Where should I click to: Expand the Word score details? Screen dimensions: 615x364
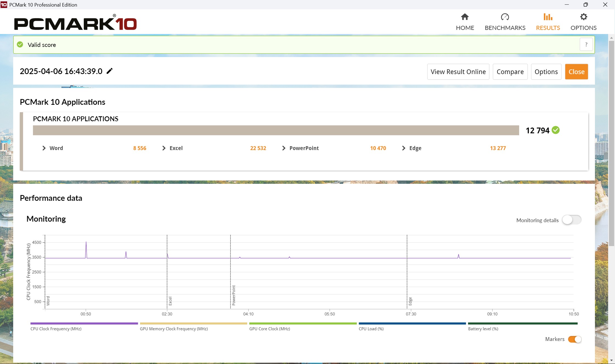pyautogui.click(x=44, y=148)
